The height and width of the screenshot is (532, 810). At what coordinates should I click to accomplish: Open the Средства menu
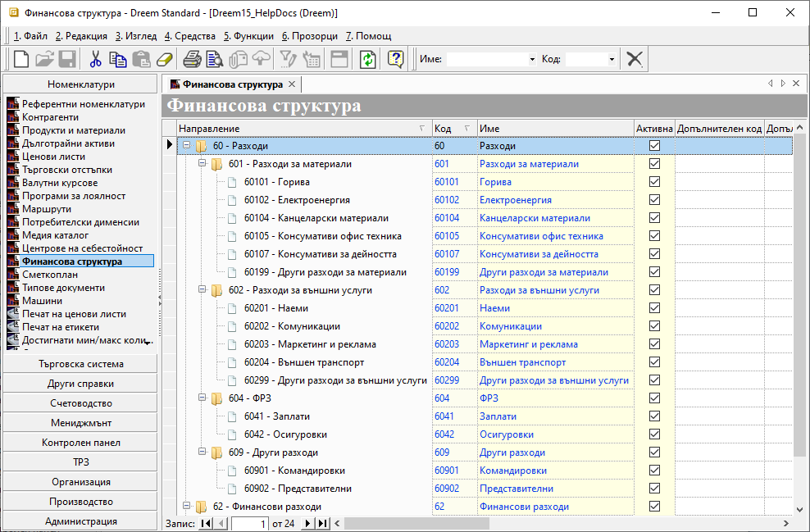click(189, 36)
